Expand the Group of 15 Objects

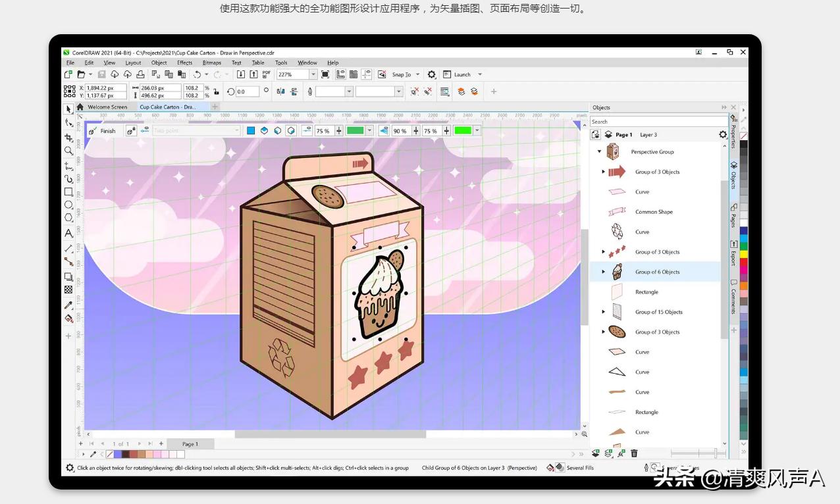(x=604, y=312)
